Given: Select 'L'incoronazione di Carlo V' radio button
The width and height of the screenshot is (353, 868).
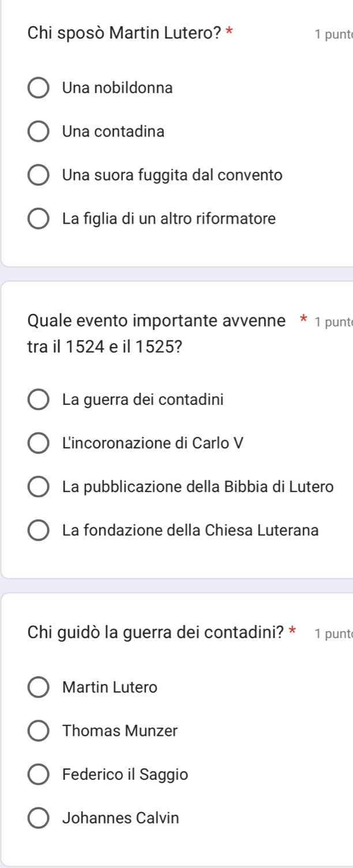Looking at the screenshot, I should (x=39, y=443).
